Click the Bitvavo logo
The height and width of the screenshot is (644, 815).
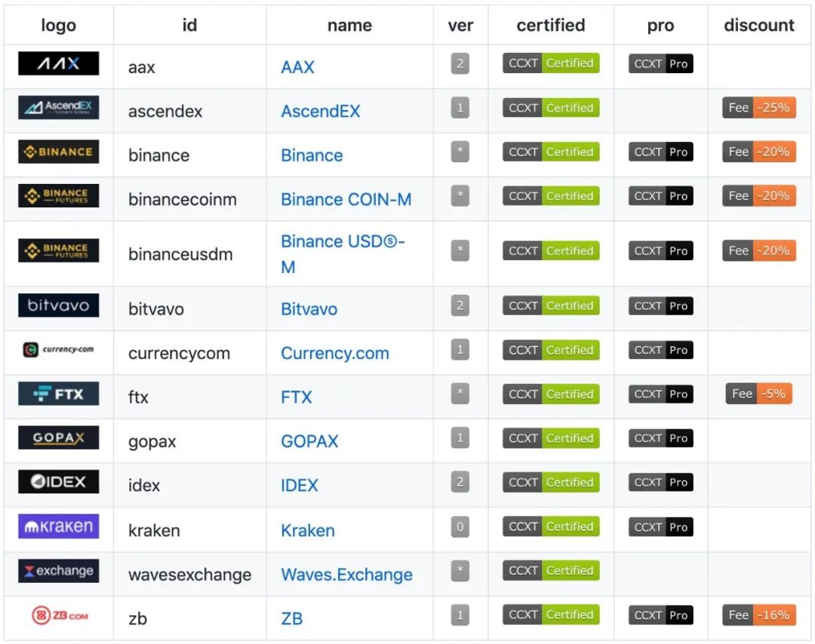pyautogui.click(x=58, y=305)
